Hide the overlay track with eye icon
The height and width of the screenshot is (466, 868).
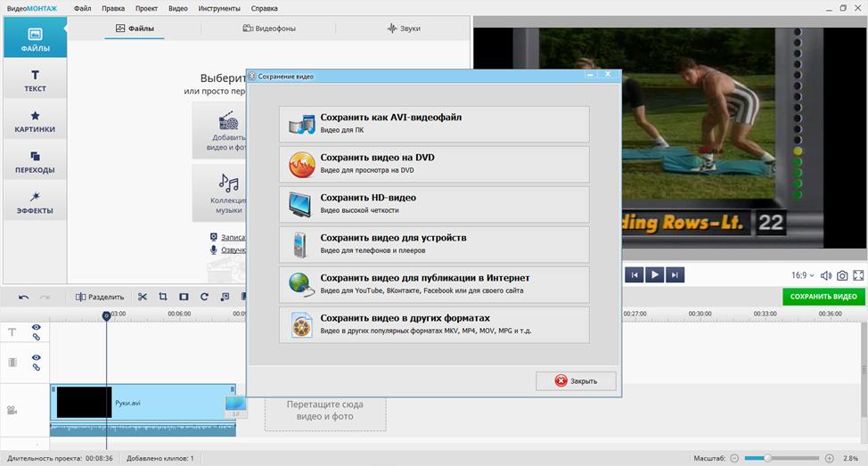point(36,357)
